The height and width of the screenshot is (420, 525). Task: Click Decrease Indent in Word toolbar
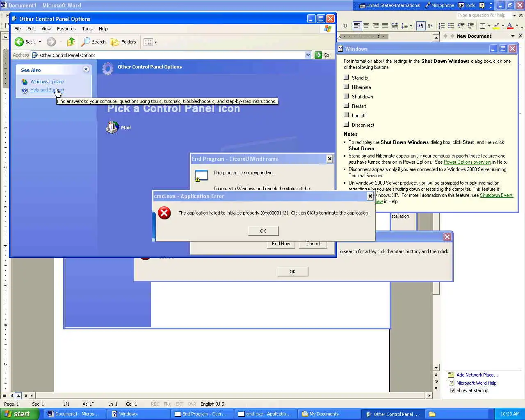tap(461, 26)
